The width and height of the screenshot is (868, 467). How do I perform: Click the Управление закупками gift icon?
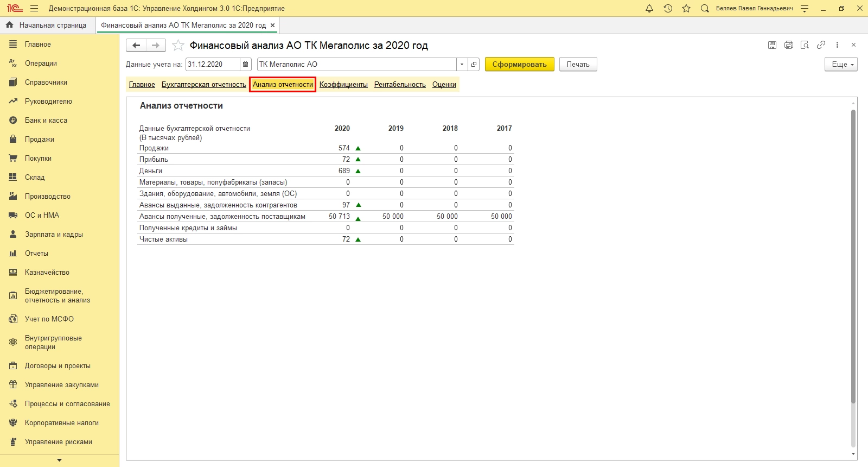13,385
